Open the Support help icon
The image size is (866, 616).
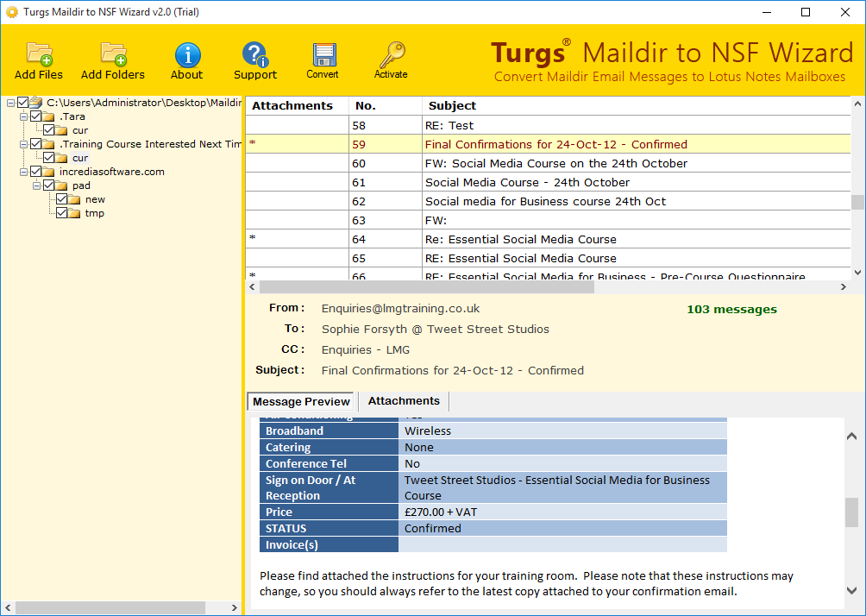[254, 54]
